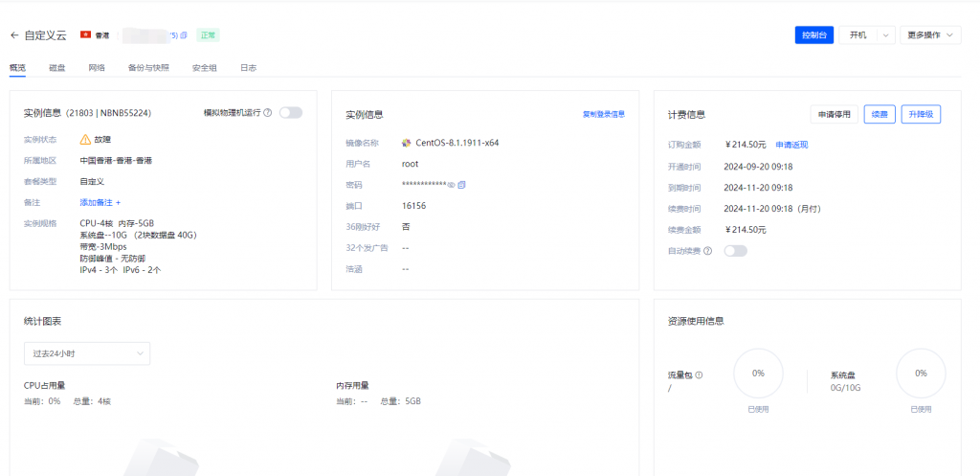Expand the arrow next to 开机 button

tap(885, 35)
